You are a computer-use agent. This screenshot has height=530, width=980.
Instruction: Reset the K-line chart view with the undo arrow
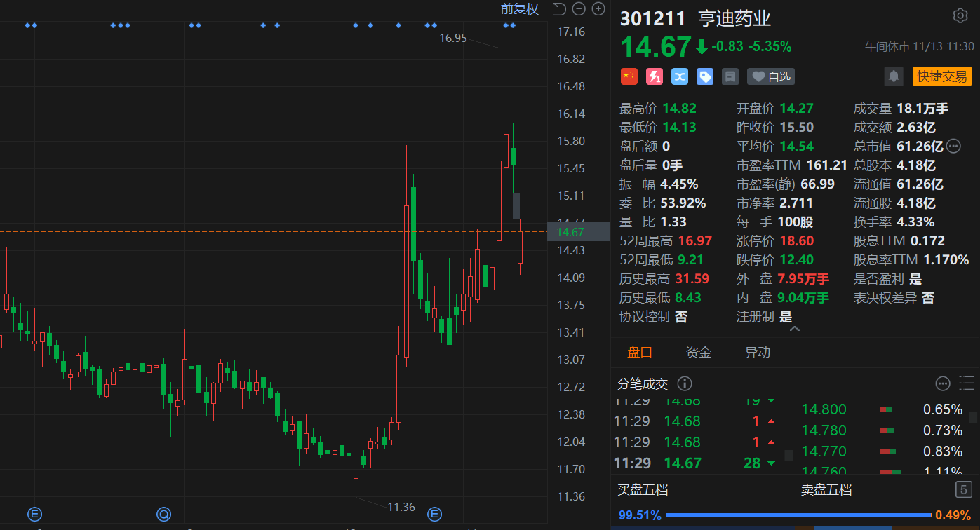[559, 8]
